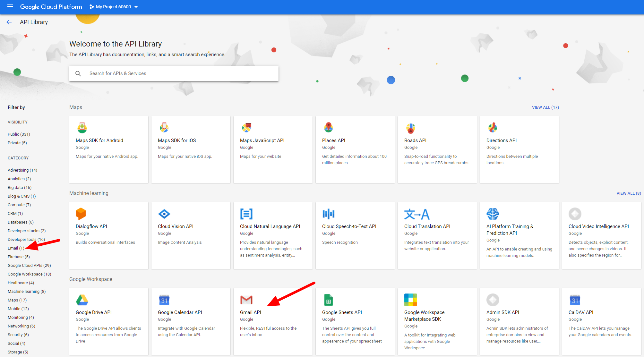The width and height of the screenshot is (644, 357).
Task: Click the search magnifier icon
Action: (x=78, y=73)
